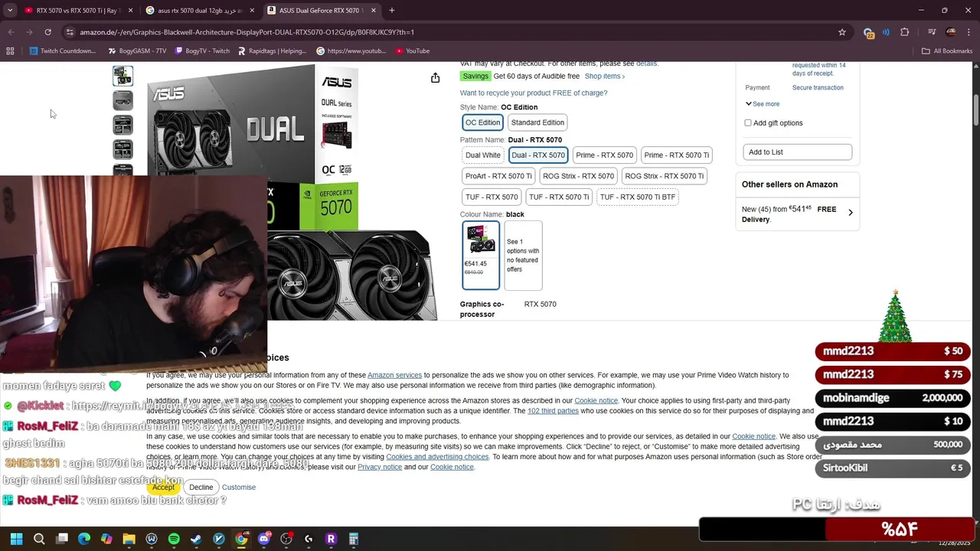Select the Standard Edition style
This screenshot has width=980, height=551.
(537, 122)
